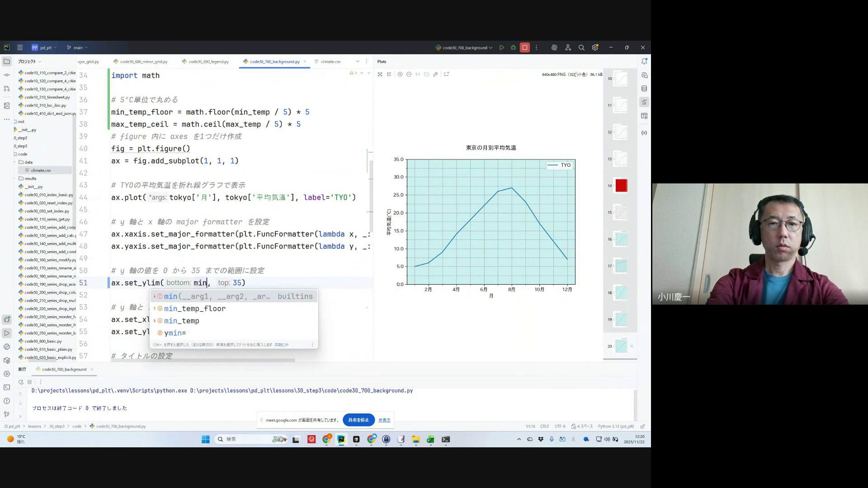This screenshot has height=488, width=868.
Task: Click the Debug bug icon in the top toolbar
Action: click(x=513, y=47)
